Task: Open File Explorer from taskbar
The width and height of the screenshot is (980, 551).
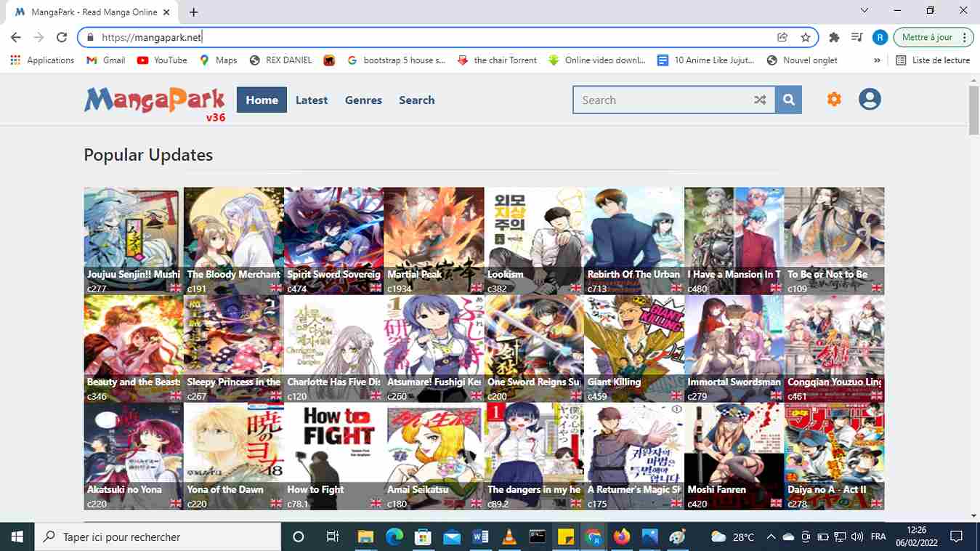Action: (366, 536)
